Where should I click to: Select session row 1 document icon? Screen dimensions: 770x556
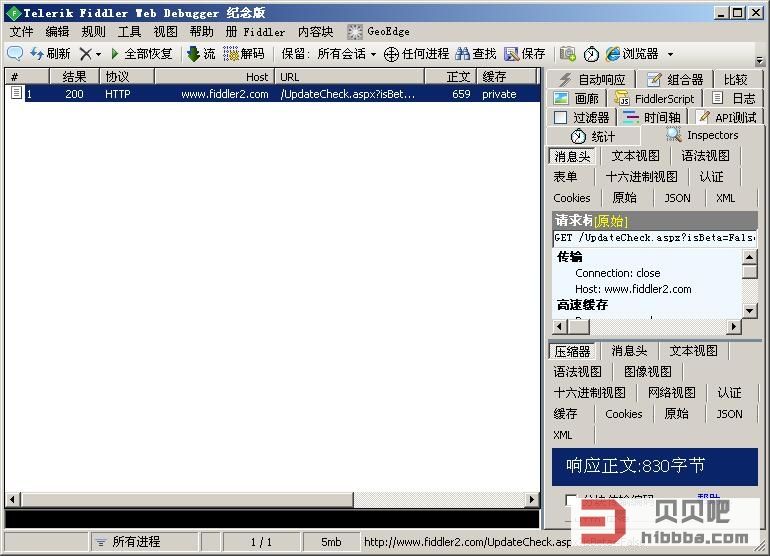point(16,93)
